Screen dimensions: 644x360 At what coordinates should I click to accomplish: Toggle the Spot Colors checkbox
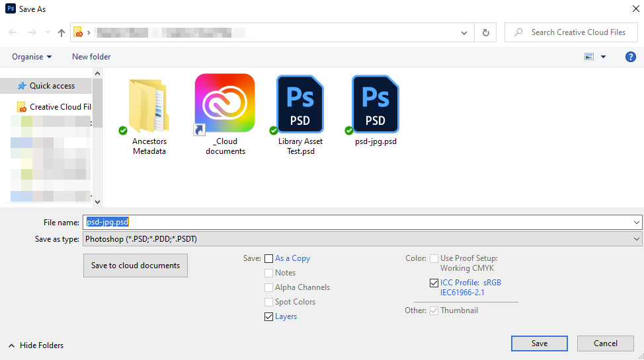click(x=268, y=302)
